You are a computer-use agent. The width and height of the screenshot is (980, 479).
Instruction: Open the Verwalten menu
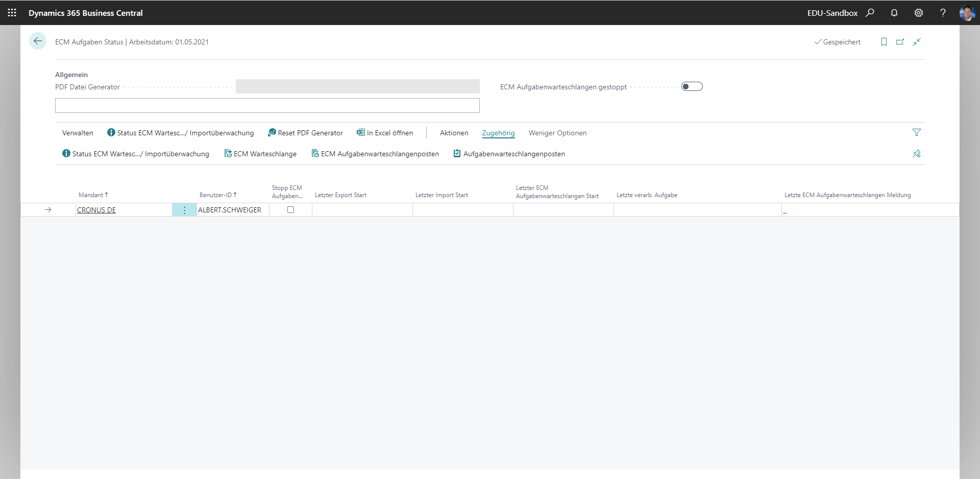click(x=78, y=133)
